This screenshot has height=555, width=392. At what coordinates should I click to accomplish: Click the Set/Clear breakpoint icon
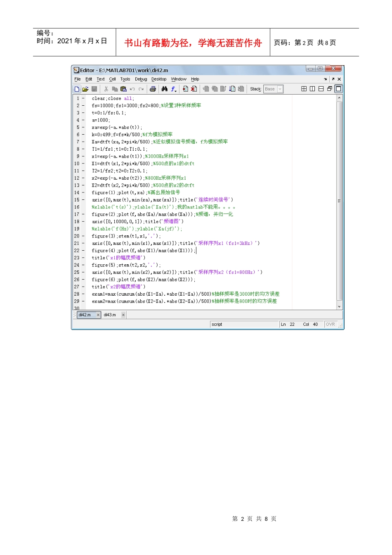(x=185, y=89)
